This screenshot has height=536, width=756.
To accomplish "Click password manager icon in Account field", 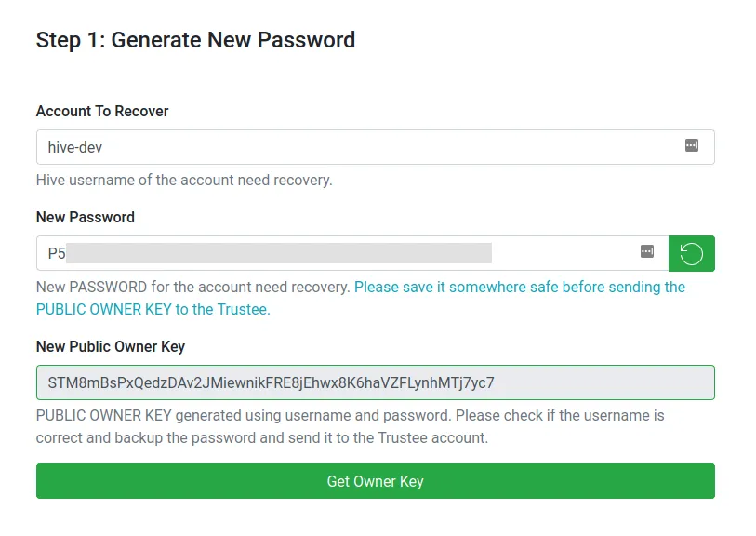I will tap(691, 146).
